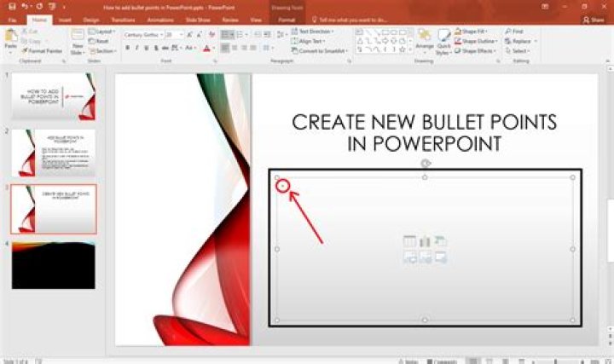The image size is (614, 364).
Task: Insert a New Slide
Action: pyautogui.click(x=78, y=42)
